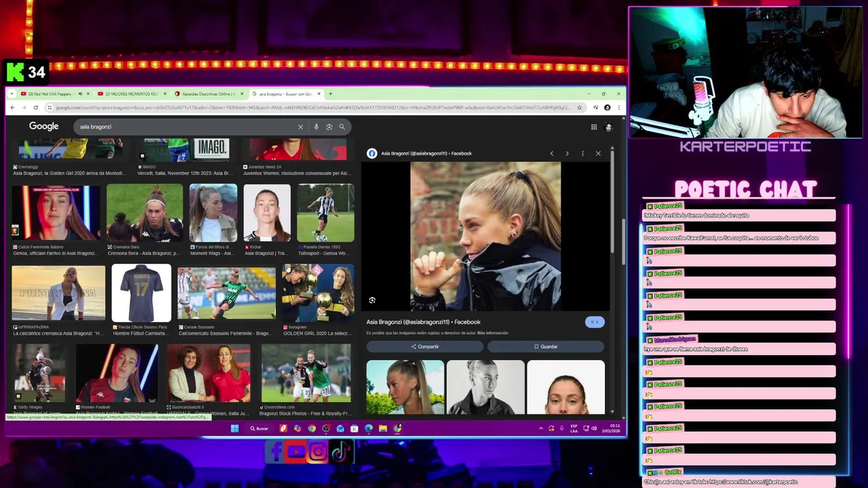The image size is (868, 488).
Task: Open the Calciomercato Sassuolo image result
Action: pos(226,292)
